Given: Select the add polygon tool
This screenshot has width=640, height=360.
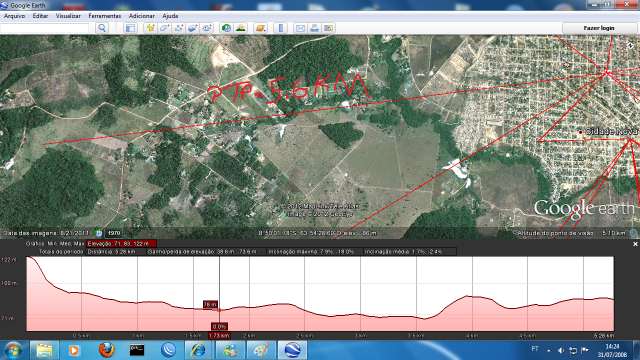Looking at the screenshot, I should click(164, 28).
